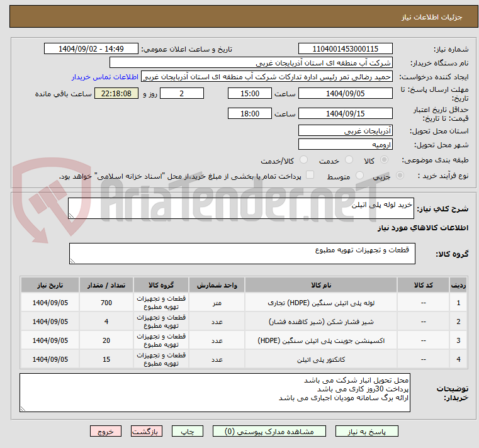Select the متوسط purchase type radio

359,176
